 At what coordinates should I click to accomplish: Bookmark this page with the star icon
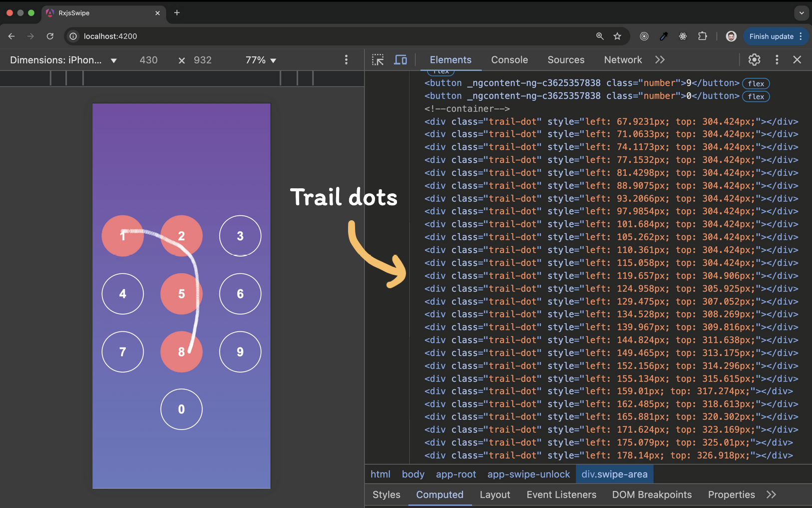pos(617,36)
